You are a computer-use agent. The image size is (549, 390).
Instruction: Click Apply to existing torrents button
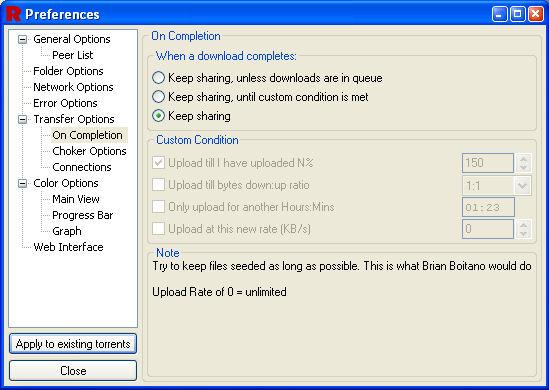[73, 344]
